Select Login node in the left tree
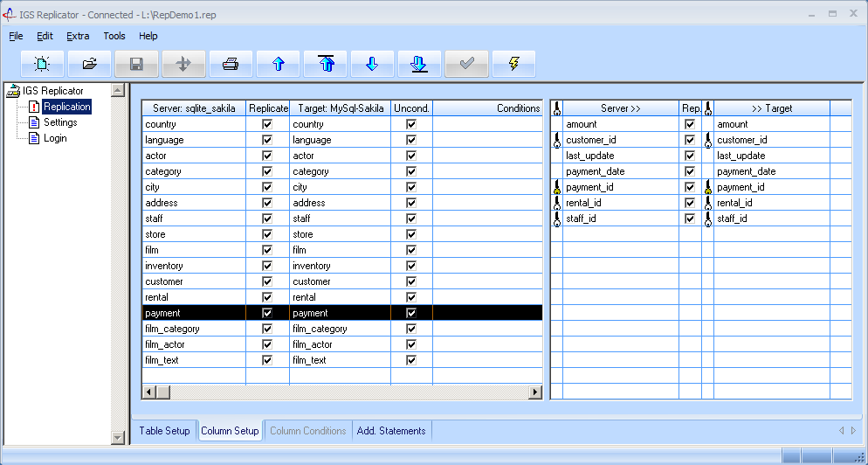Screen dimensions: 868x465 pyautogui.click(x=55, y=138)
